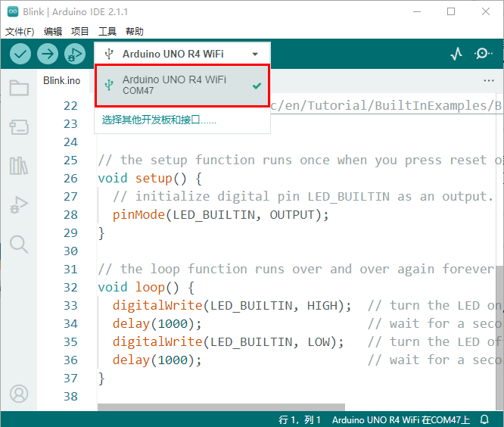Open the 文件(F) menu

click(x=20, y=32)
